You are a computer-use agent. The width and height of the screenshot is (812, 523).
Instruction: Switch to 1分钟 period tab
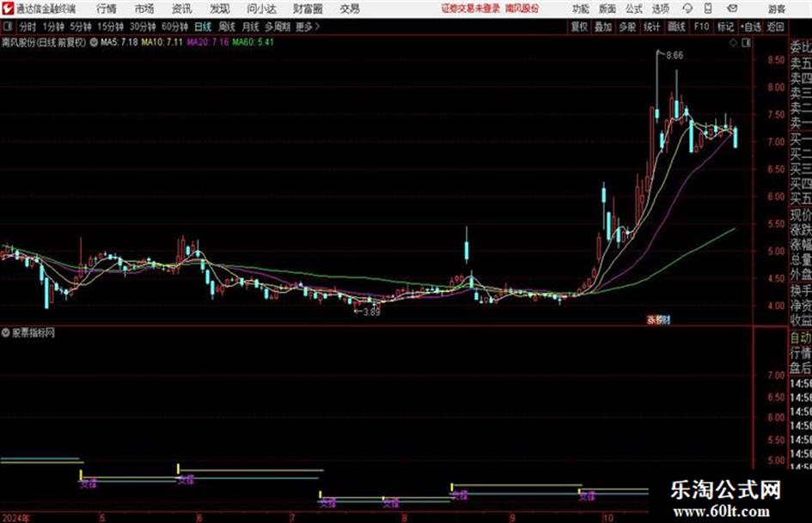point(53,27)
